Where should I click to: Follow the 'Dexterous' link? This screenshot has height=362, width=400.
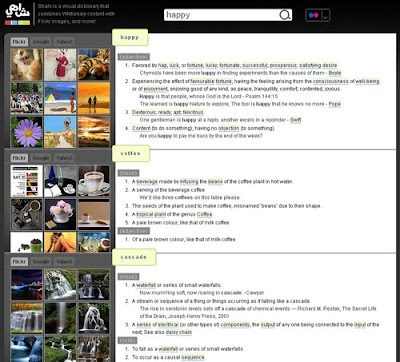(144, 112)
